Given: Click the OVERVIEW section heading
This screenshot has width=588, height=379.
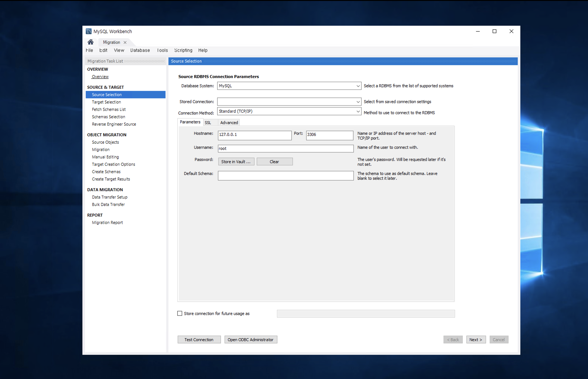Looking at the screenshot, I should point(98,69).
